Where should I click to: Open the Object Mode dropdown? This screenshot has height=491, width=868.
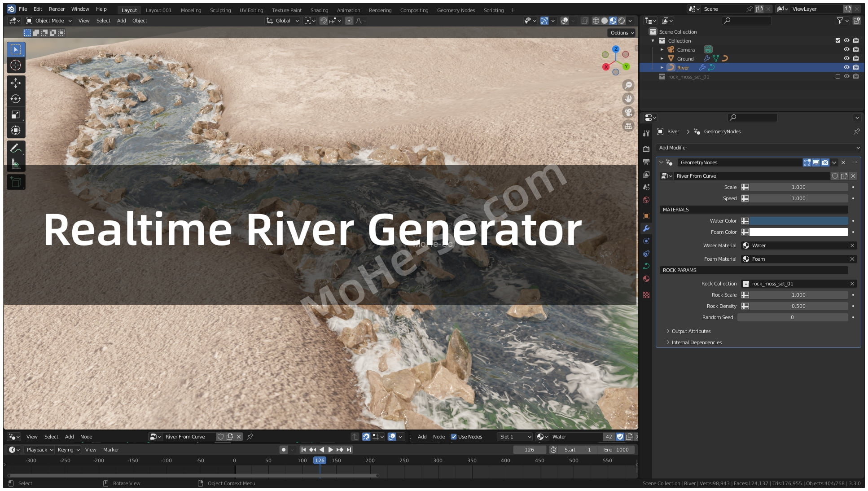pyautogui.click(x=49, y=21)
